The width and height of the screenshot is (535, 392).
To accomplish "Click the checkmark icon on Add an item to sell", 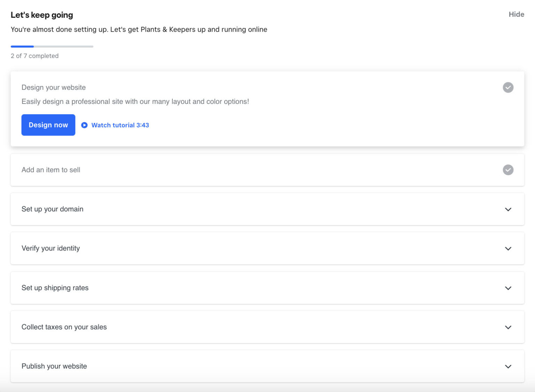I will pos(508,170).
